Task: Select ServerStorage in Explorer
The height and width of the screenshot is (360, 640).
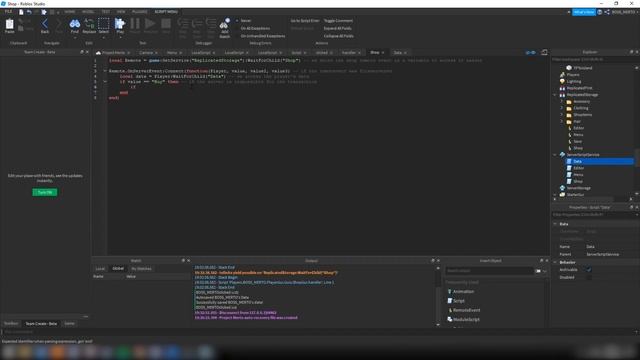Action: (x=578, y=188)
